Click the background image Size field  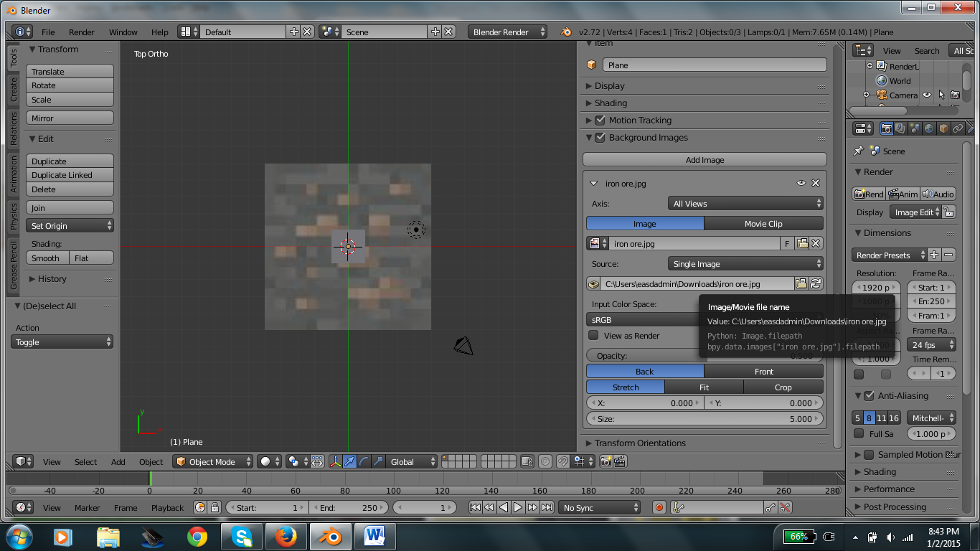(x=705, y=418)
